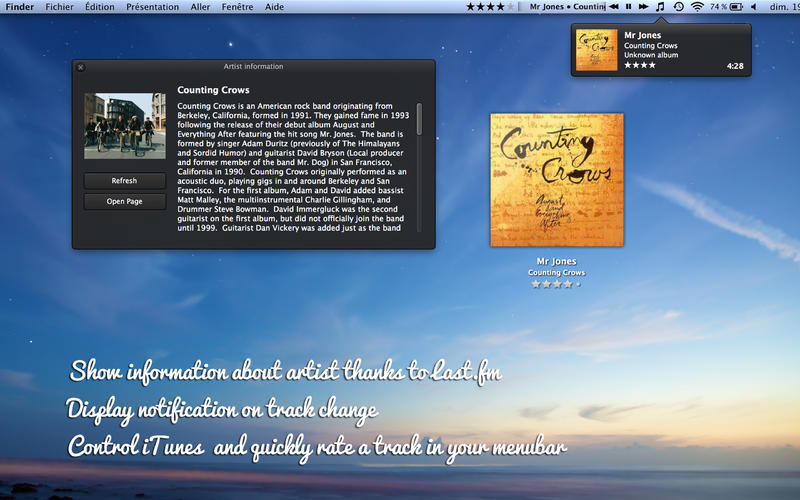Click menubar track title Mr Jones
This screenshot has width=800, height=500.
pyautogui.click(x=546, y=7)
